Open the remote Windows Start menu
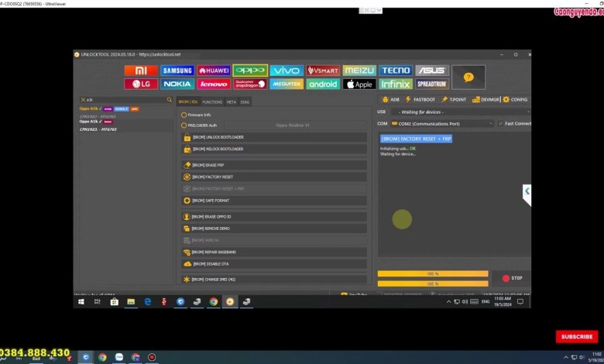This screenshot has height=364, width=604. coord(81,302)
